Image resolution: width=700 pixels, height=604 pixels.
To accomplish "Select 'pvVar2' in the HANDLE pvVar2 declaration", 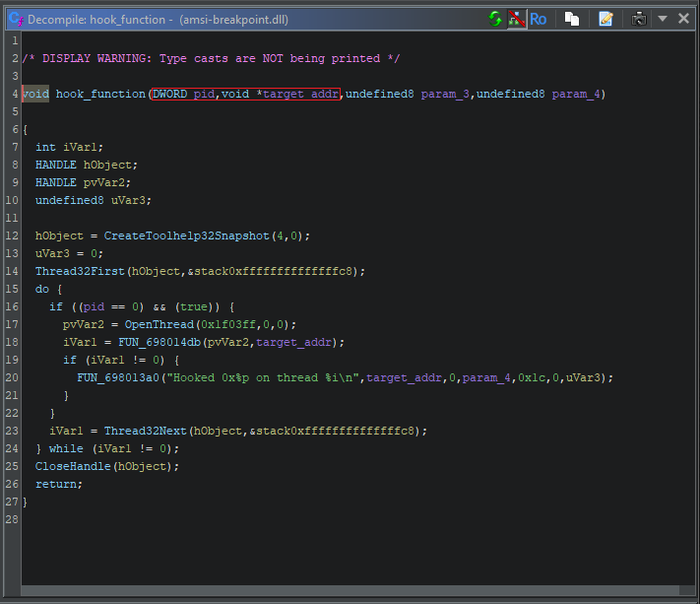I will 104,182.
